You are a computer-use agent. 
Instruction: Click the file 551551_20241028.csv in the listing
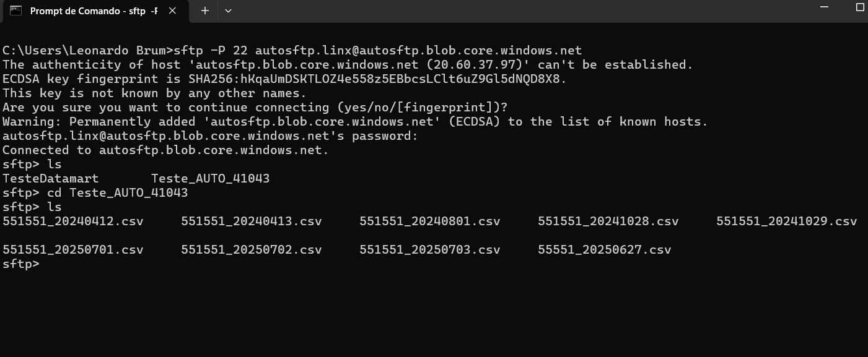[x=608, y=222]
